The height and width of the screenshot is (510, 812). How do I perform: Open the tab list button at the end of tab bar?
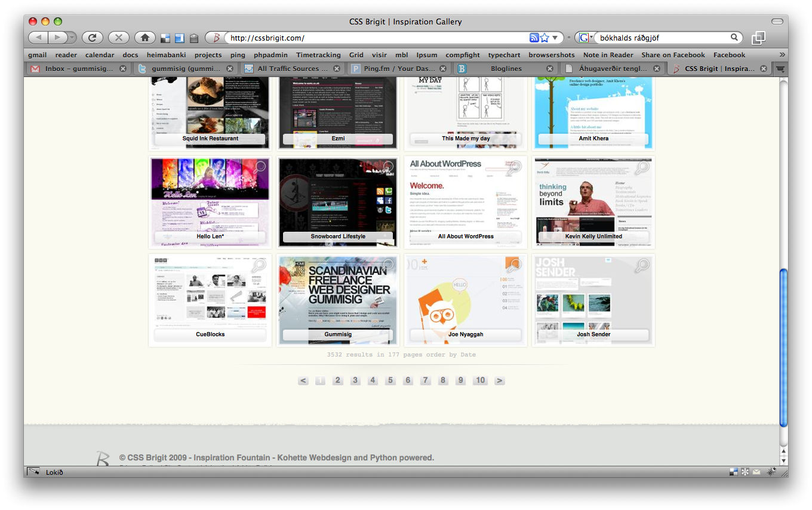point(780,69)
